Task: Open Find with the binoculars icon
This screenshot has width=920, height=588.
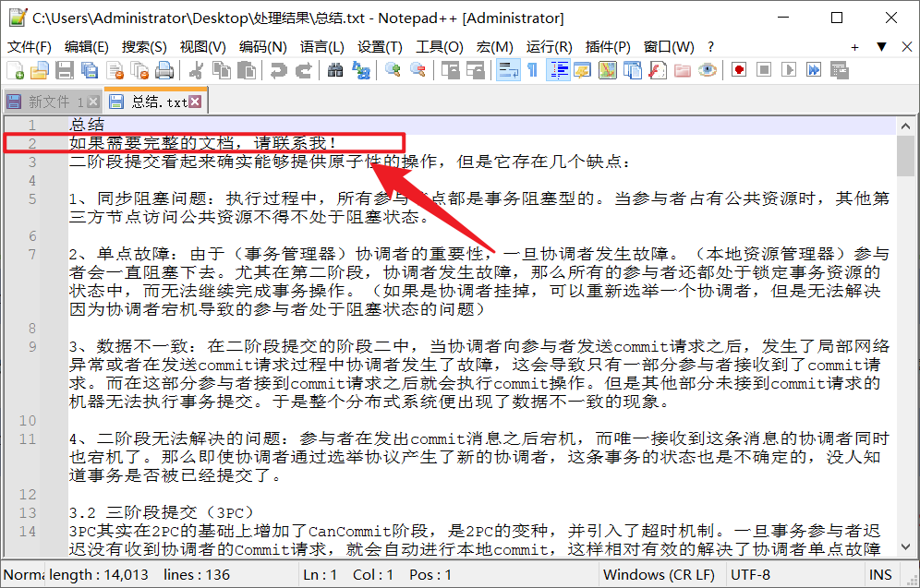Action: (x=335, y=70)
